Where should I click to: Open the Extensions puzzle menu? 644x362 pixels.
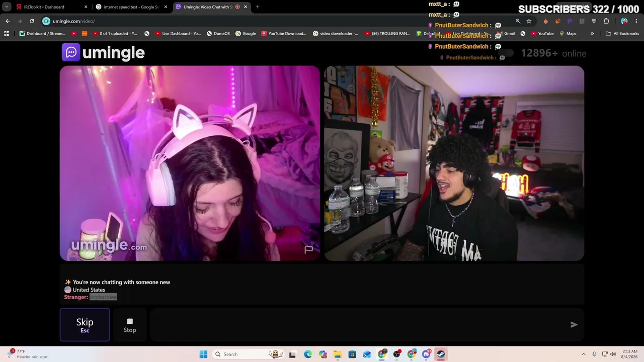[x=606, y=21]
